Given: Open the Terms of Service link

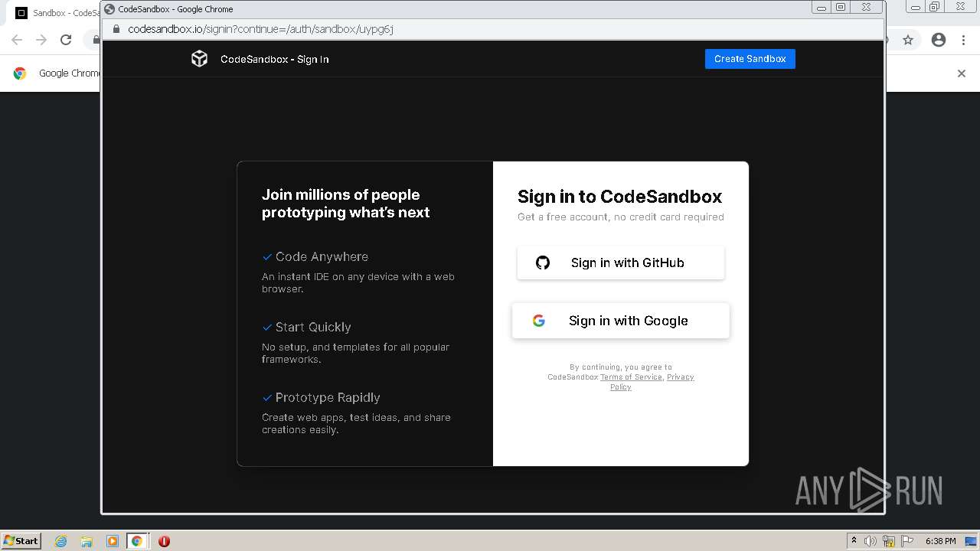Looking at the screenshot, I should coord(631,377).
